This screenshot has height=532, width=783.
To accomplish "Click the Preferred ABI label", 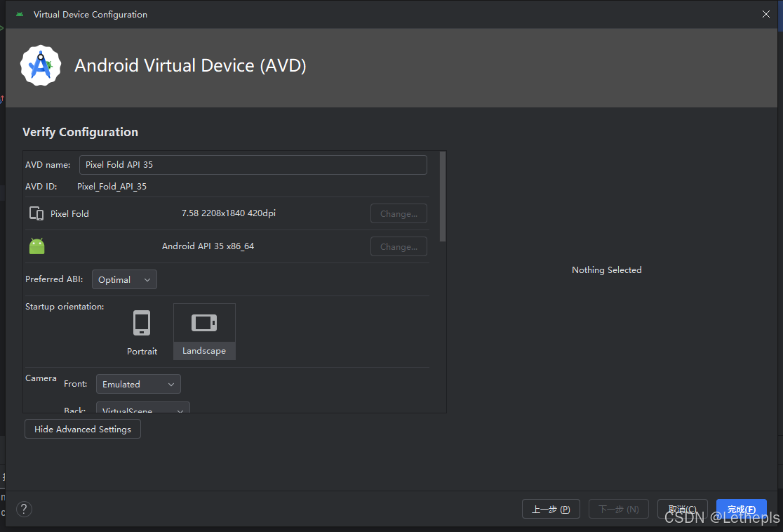I will point(54,279).
